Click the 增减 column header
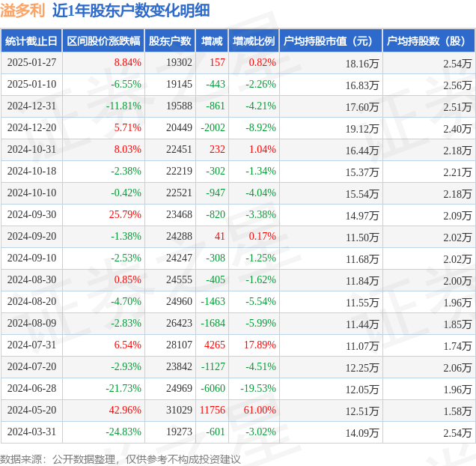Screen dimensions: 476x466 point(212,40)
